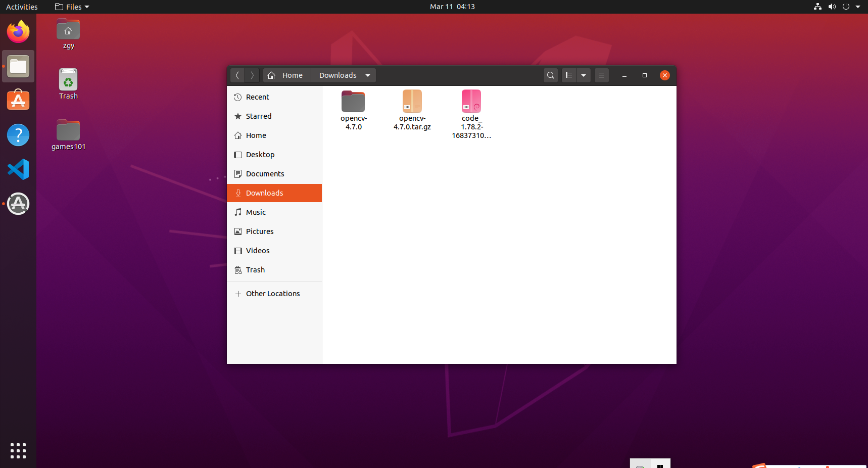868x468 pixels.
Task: Select Downloads in the sidebar
Action: 274,193
